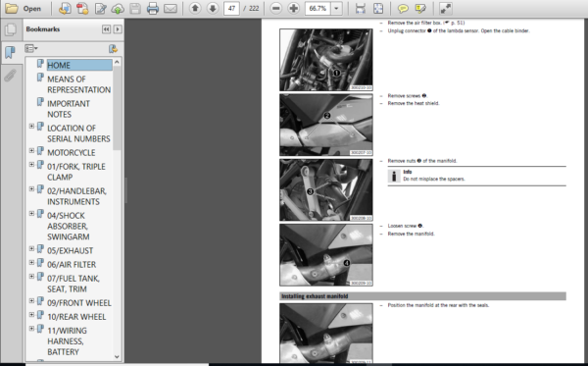Open the 05/EXHAUST bookmark text

[x=70, y=251]
